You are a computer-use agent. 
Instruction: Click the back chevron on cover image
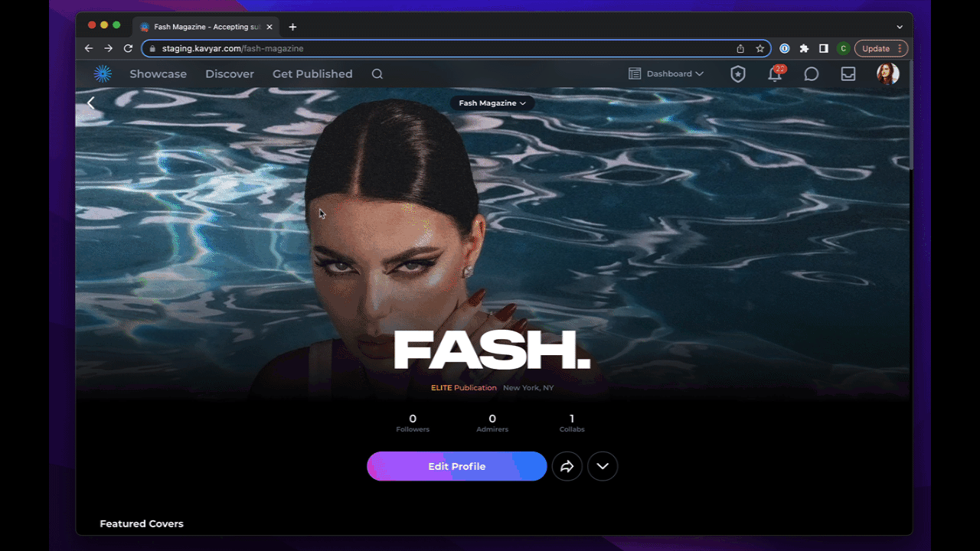90,103
